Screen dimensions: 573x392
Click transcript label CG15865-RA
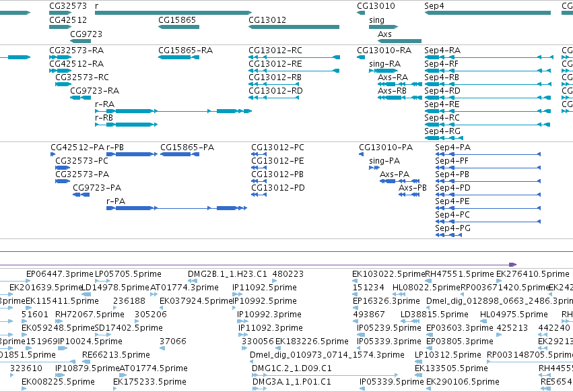coord(185,50)
